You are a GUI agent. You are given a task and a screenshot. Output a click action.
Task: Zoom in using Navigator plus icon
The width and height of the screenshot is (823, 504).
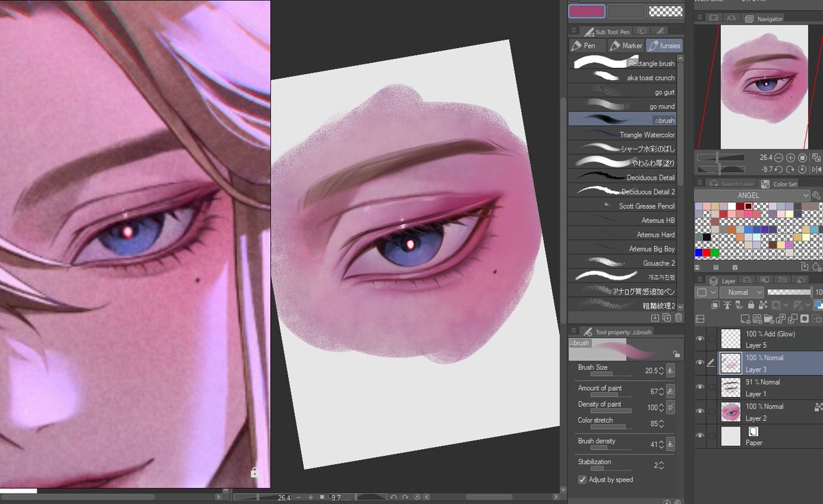click(x=791, y=157)
